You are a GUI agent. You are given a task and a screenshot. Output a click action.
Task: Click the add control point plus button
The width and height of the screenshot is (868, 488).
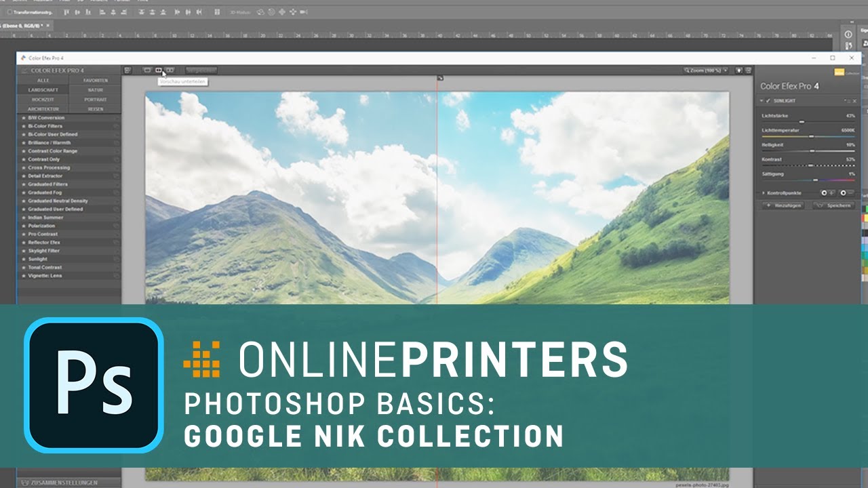[x=827, y=193]
